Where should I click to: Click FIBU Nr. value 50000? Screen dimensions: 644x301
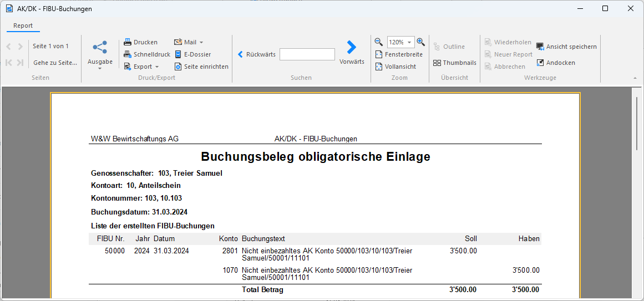tap(115, 251)
